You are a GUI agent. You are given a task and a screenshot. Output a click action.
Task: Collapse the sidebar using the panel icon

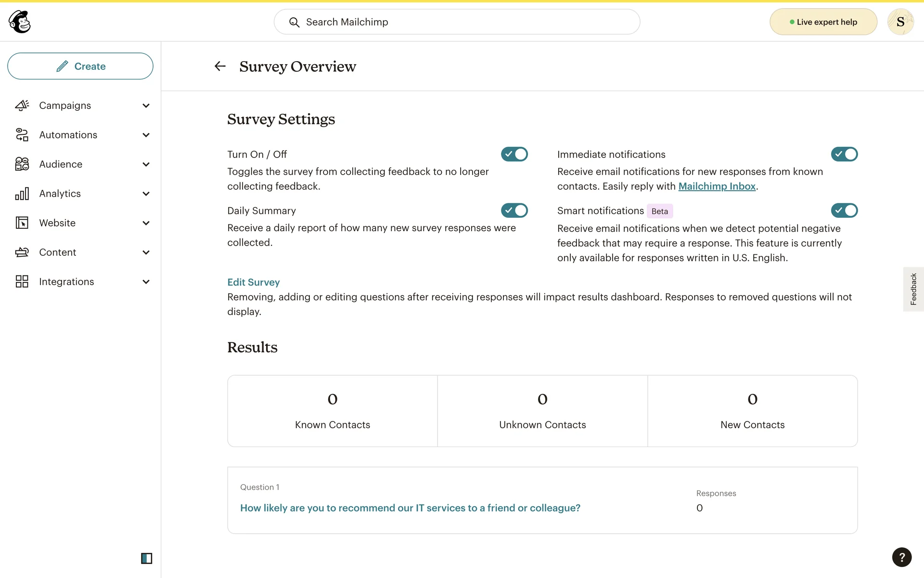tap(146, 558)
